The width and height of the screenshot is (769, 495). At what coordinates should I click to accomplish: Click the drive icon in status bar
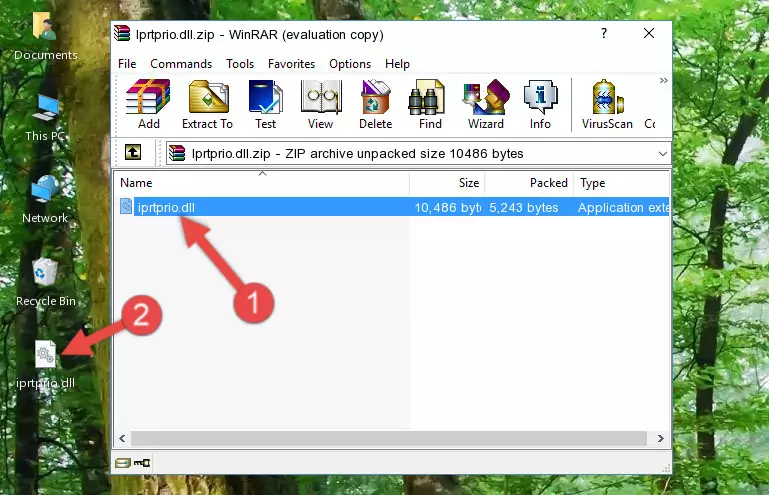(123, 463)
